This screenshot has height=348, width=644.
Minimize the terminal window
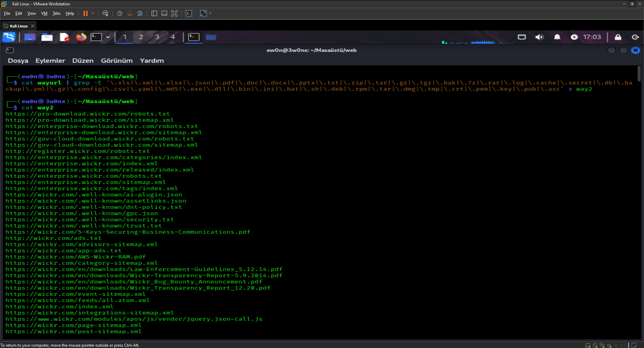coord(611,50)
